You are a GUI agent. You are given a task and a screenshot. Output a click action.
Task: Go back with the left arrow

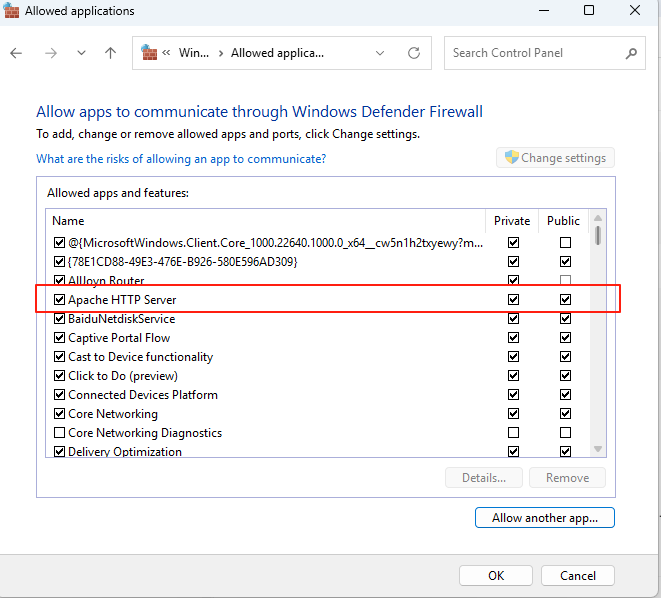[16, 53]
